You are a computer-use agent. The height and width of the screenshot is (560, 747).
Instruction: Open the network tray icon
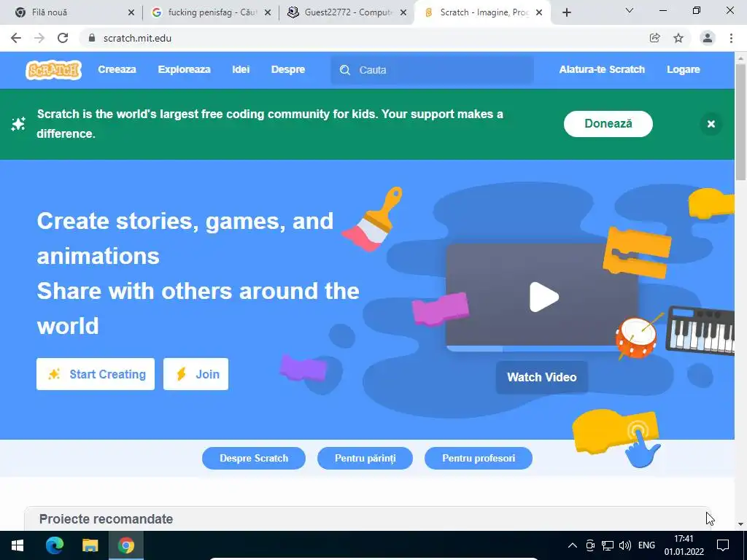point(608,545)
